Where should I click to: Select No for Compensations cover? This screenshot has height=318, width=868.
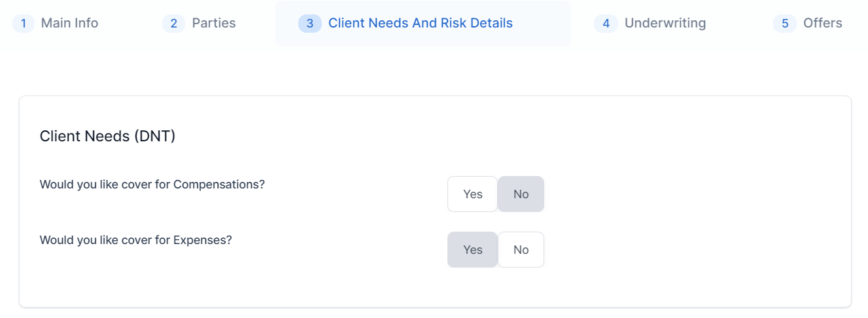521,194
